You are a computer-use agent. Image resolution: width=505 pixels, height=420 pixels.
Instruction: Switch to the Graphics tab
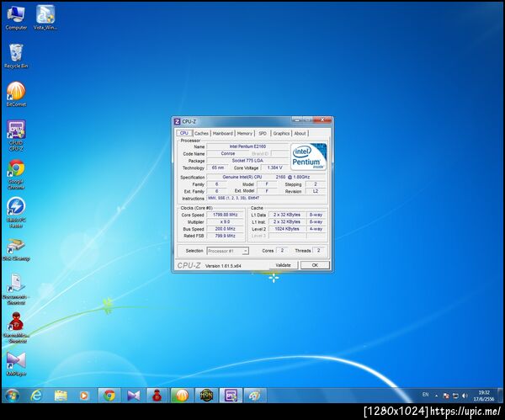(x=281, y=133)
